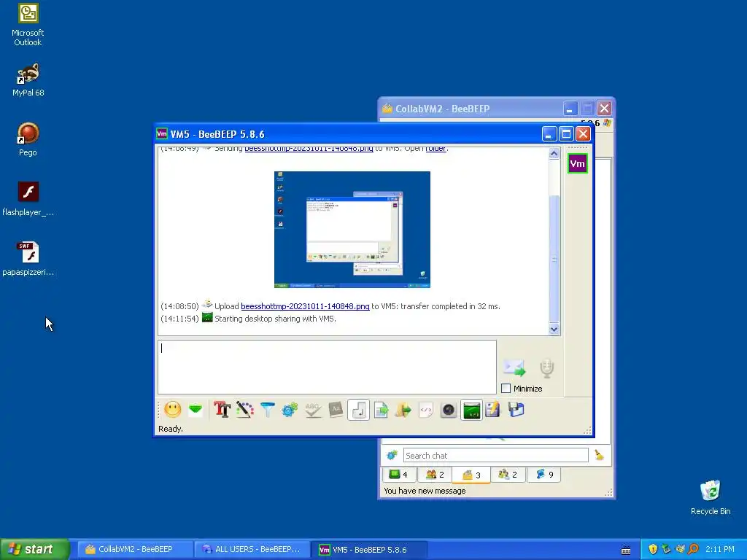Image resolution: width=747 pixels, height=560 pixels.
Task: Click the folder link in chat
Action: tap(436, 149)
